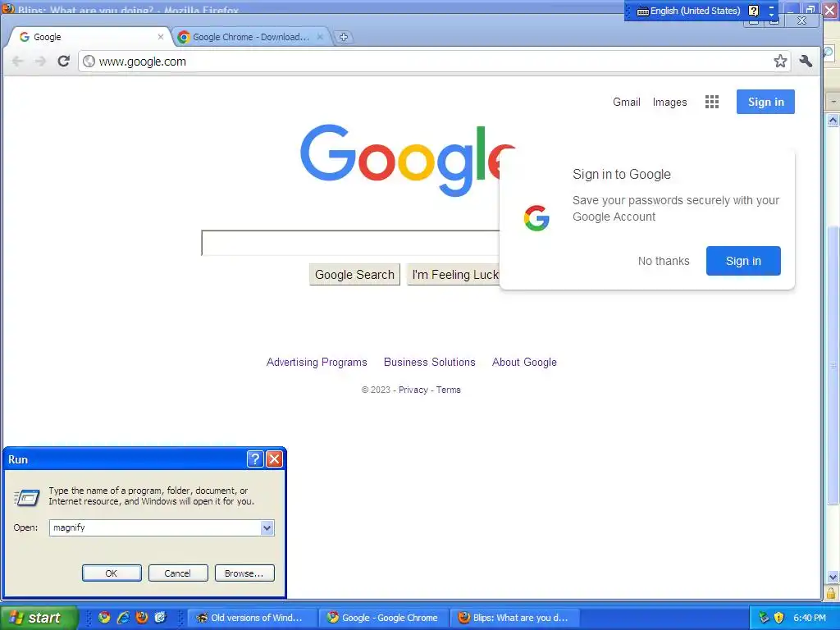Close the Run dialog with the red X
Image resolution: width=840 pixels, height=630 pixels.
point(274,459)
